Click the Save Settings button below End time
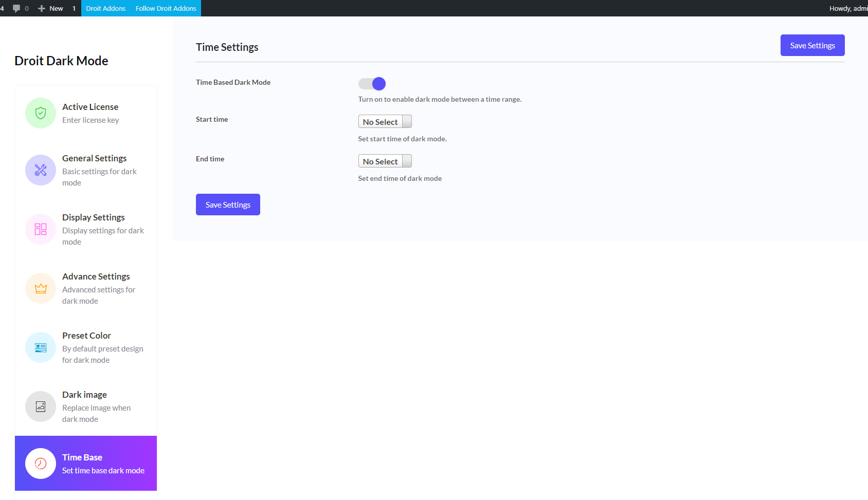 click(x=228, y=205)
